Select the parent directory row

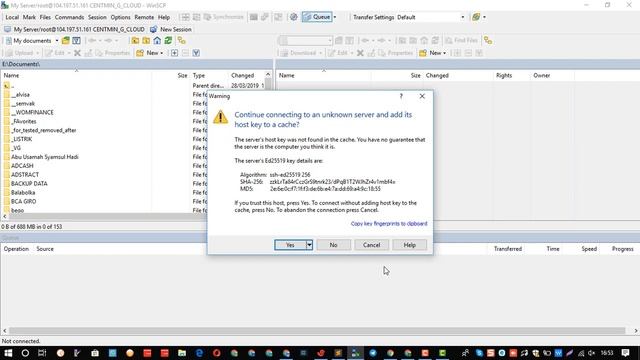(12, 86)
